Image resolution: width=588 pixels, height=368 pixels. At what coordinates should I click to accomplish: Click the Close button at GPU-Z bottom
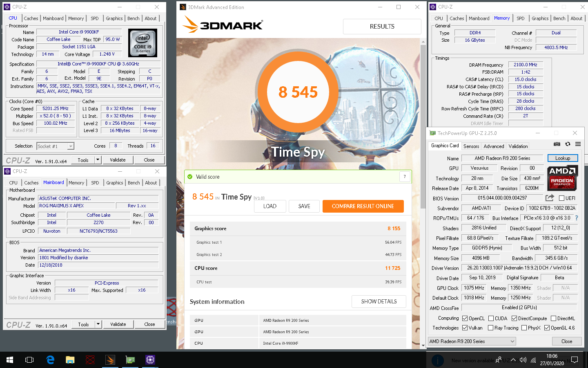tap(567, 341)
